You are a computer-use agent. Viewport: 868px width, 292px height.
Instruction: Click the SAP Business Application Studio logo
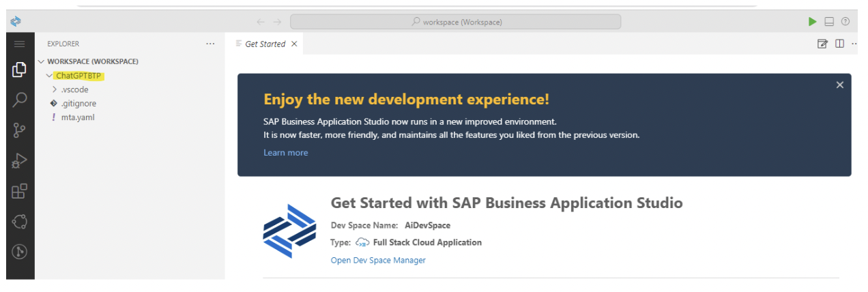(x=15, y=22)
